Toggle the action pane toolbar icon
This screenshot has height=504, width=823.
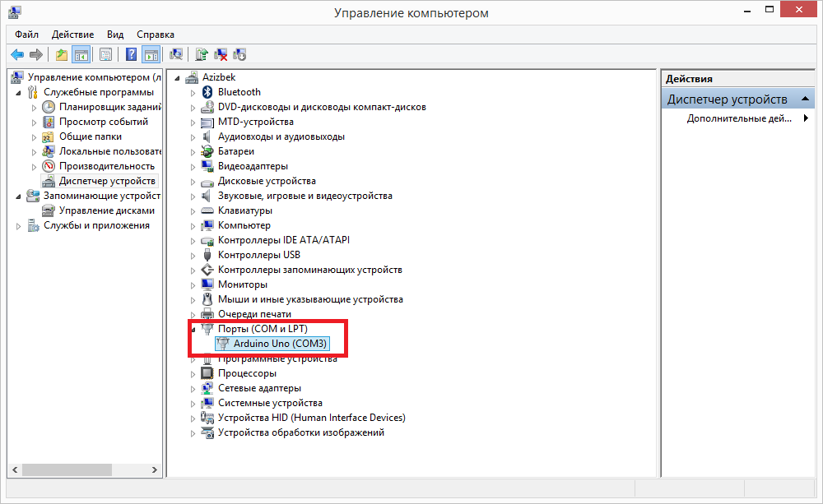tap(151, 54)
